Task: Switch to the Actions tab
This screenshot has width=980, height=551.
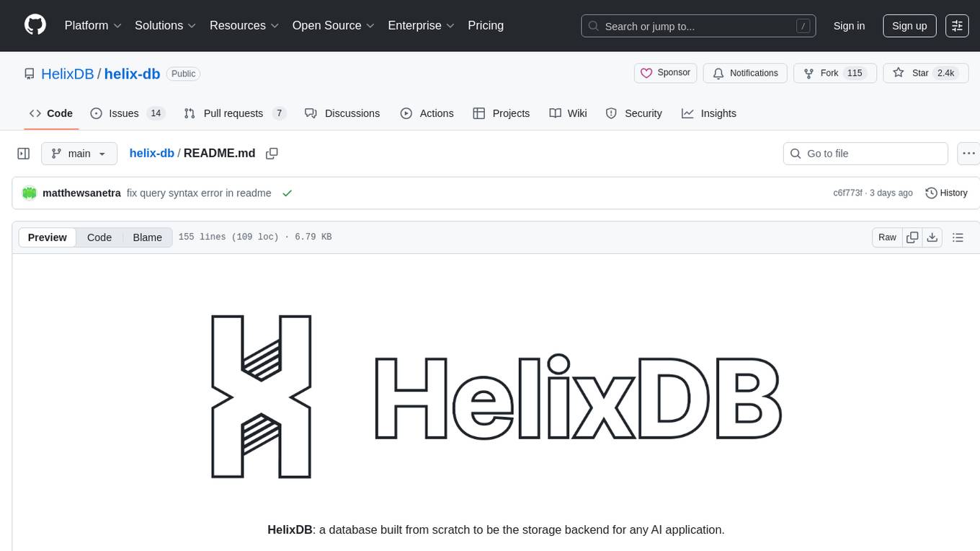Action: [x=427, y=113]
